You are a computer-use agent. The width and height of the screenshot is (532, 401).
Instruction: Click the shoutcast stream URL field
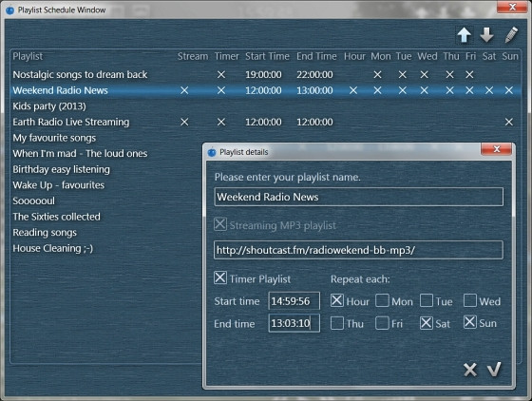pyautogui.click(x=359, y=250)
